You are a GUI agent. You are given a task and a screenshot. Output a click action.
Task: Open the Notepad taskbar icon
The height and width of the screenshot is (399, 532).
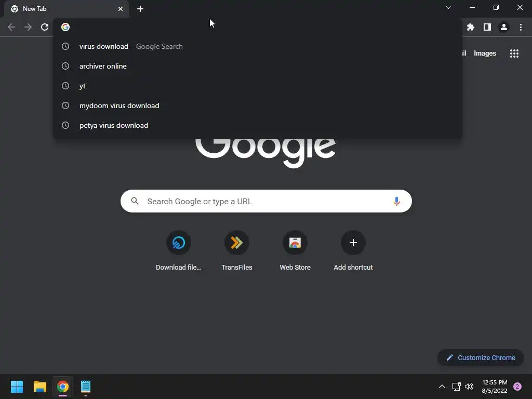86,387
